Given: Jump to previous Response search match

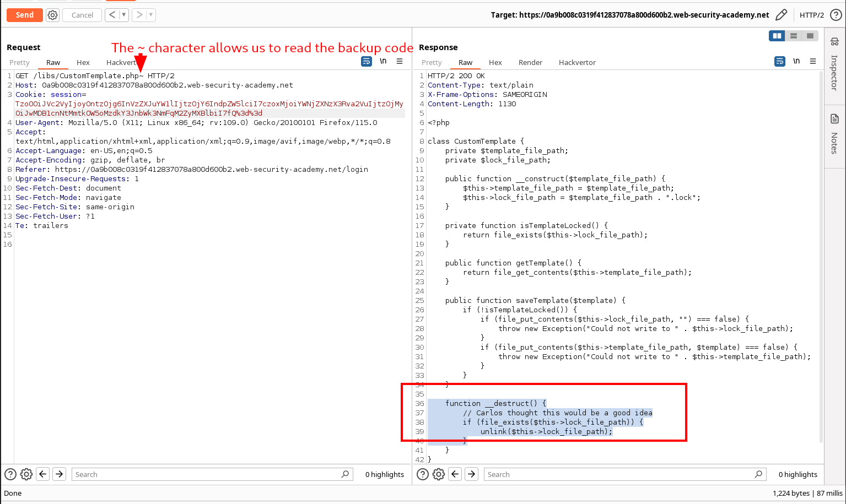Looking at the screenshot, I should click(x=455, y=474).
